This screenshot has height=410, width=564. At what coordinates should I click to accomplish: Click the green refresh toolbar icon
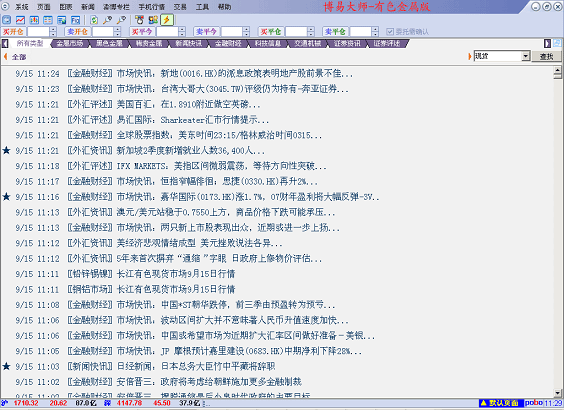point(94,20)
